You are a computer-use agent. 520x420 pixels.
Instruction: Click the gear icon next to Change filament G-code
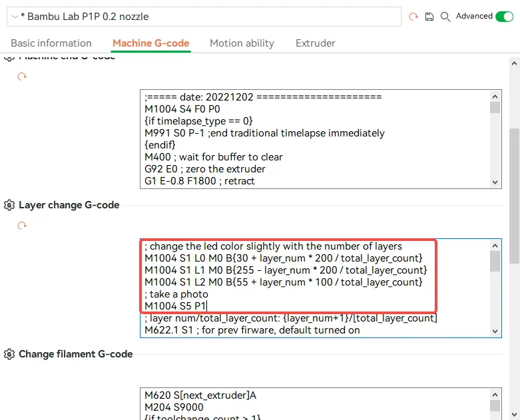pos(9,354)
